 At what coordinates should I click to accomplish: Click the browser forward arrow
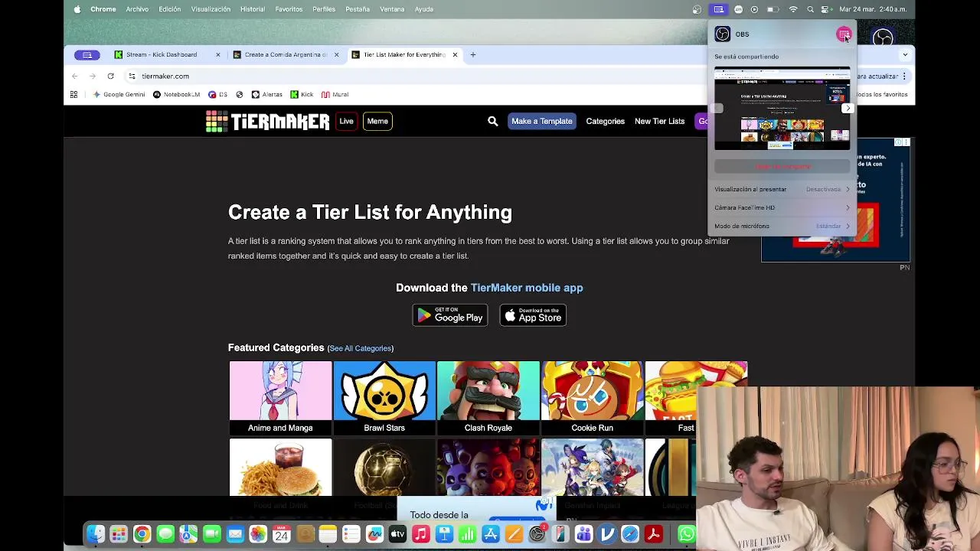click(92, 76)
